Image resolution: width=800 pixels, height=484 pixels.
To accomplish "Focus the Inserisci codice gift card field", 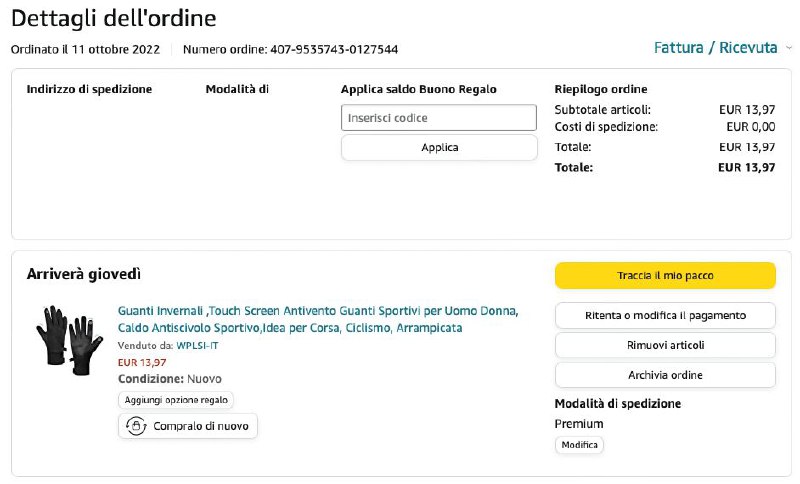I will [x=439, y=118].
